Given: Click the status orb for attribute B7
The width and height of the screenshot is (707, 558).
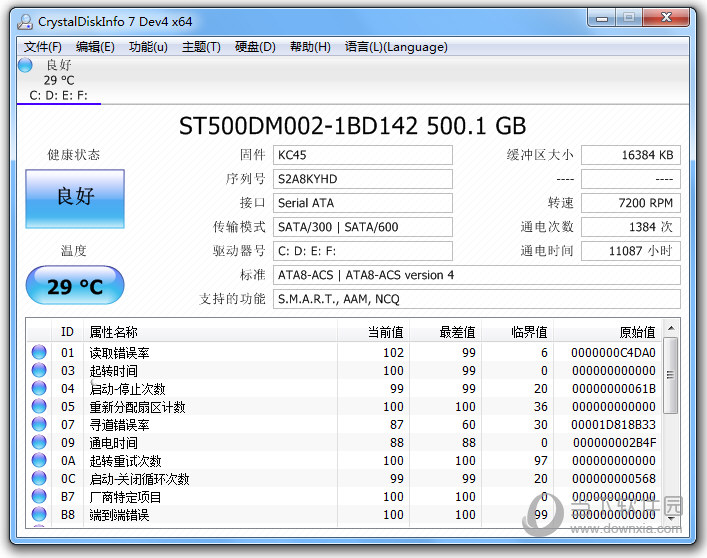Looking at the screenshot, I should (x=39, y=496).
